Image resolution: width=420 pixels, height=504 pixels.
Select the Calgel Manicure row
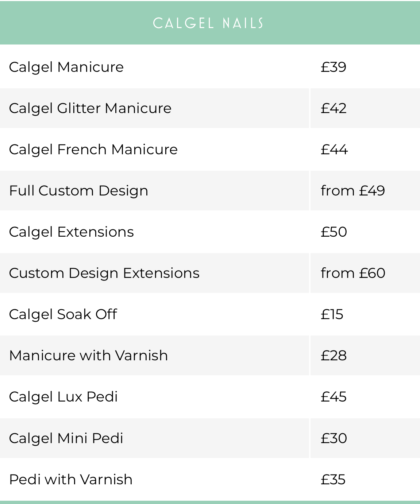point(210,67)
